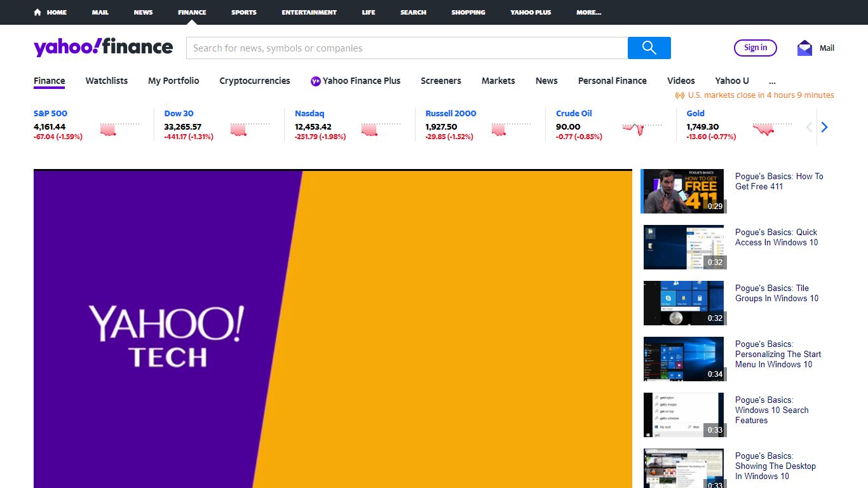868x488 pixels.
Task: Open the Crude Oil quote link
Action: (574, 113)
